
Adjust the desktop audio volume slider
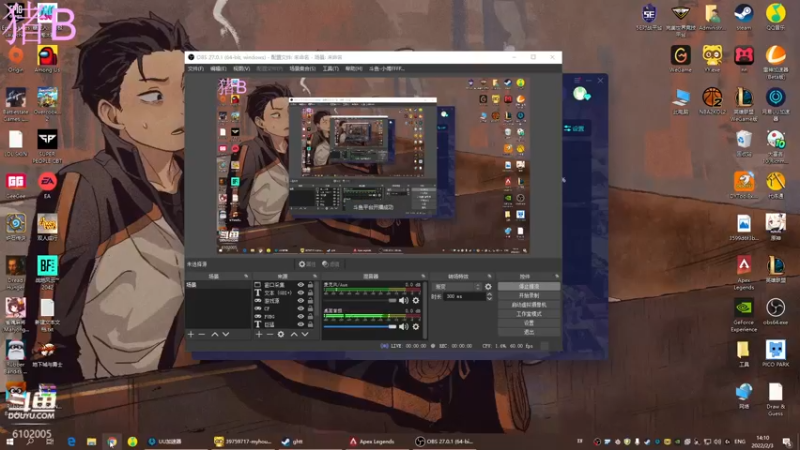360,327
